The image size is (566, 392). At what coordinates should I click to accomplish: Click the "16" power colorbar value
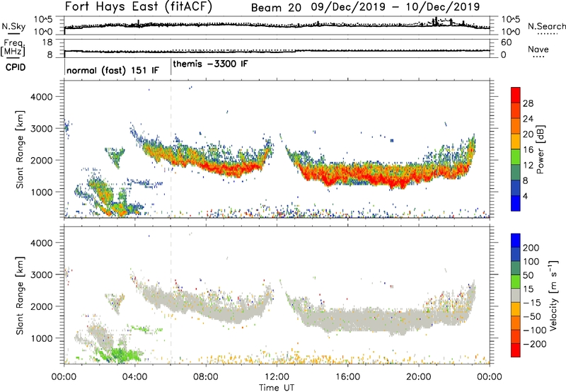tap(528, 150)
